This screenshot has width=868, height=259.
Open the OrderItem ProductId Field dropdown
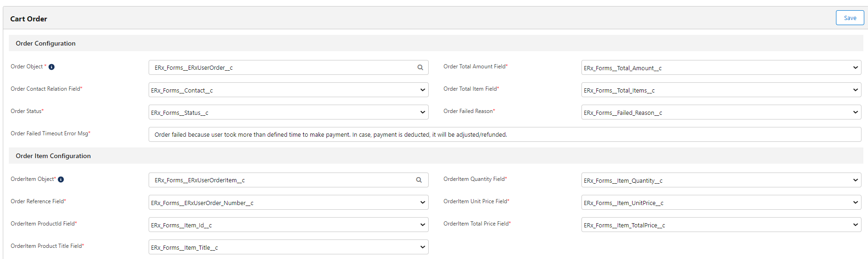point(288,225)
